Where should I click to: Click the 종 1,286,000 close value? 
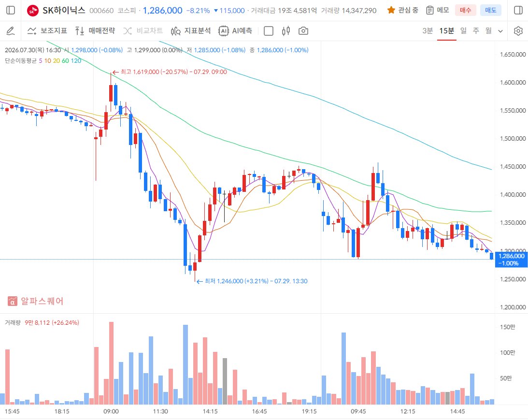coord(279,50)
